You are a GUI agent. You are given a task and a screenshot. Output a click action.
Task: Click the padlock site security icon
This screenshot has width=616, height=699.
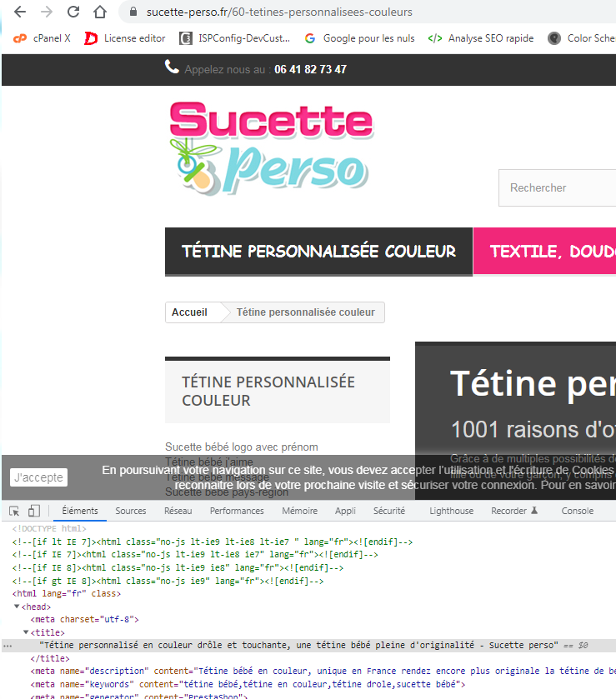click(133, 12)
